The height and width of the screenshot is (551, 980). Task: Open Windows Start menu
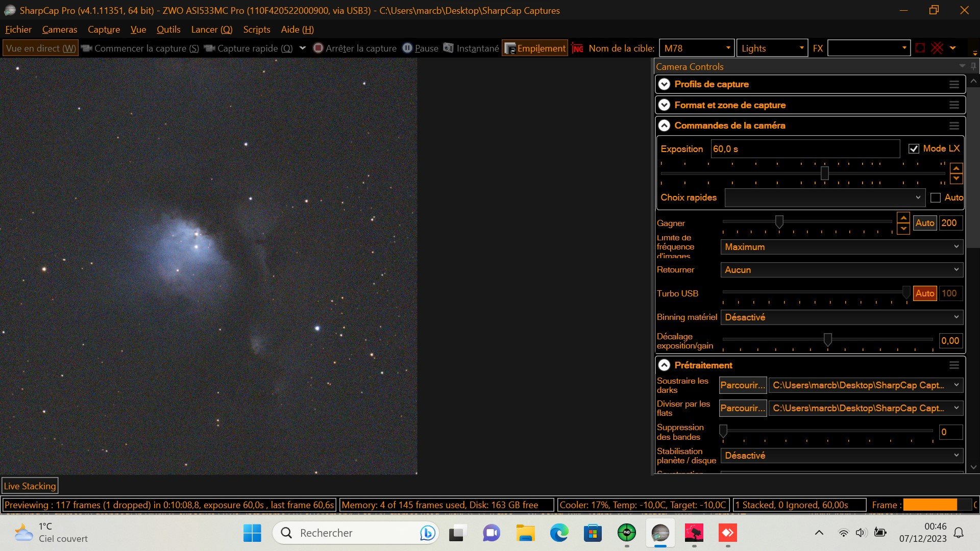252,533
